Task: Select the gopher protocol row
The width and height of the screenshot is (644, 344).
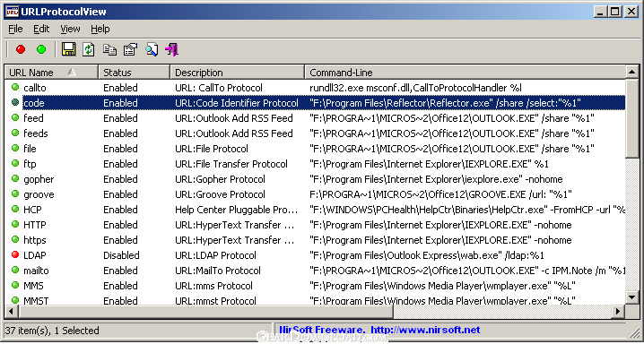Action: [316, 179]
